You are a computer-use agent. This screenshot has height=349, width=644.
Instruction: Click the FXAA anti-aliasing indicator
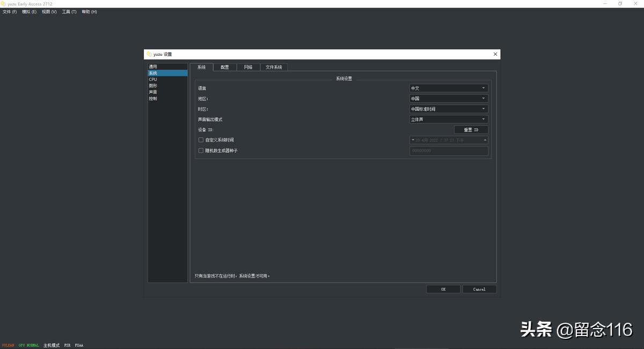click(79, 345)
